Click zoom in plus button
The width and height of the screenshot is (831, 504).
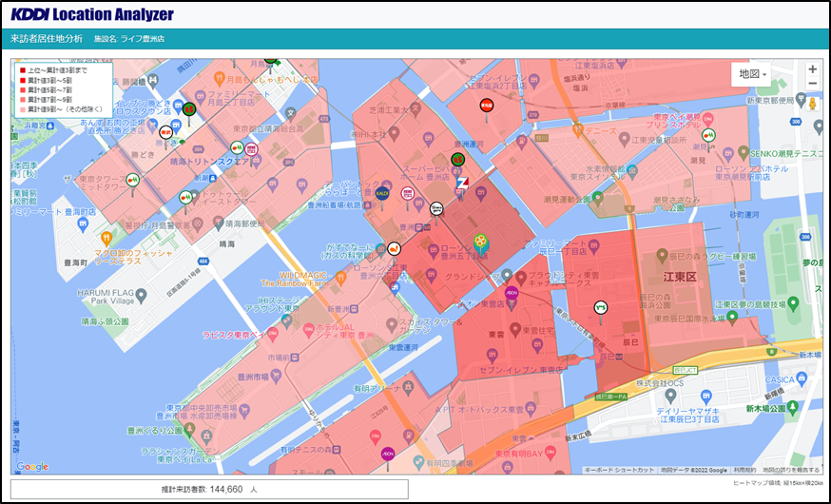pos(812,69)
